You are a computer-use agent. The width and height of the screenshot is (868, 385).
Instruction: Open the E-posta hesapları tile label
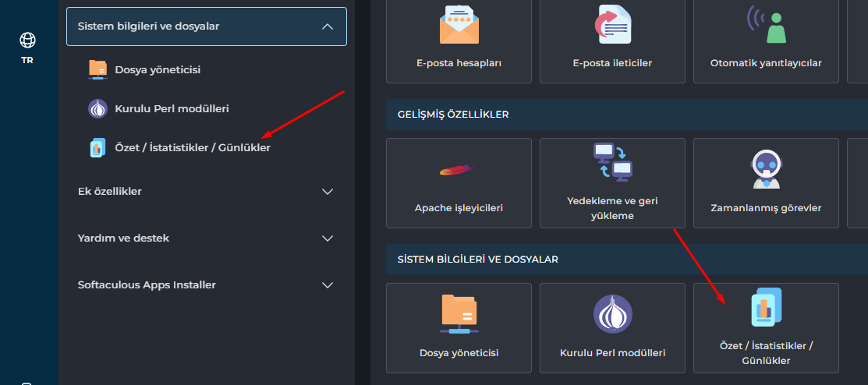pos(459,63)
